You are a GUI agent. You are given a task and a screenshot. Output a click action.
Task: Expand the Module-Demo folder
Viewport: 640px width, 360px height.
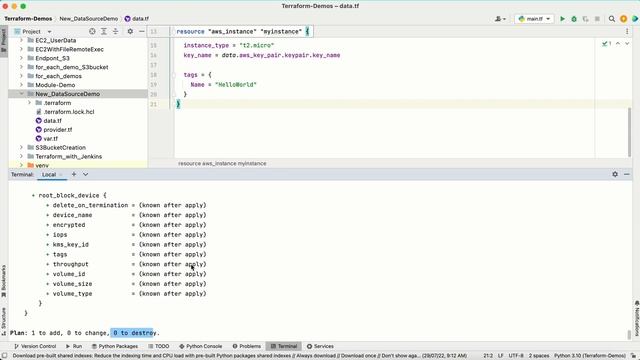pos(21,85)
